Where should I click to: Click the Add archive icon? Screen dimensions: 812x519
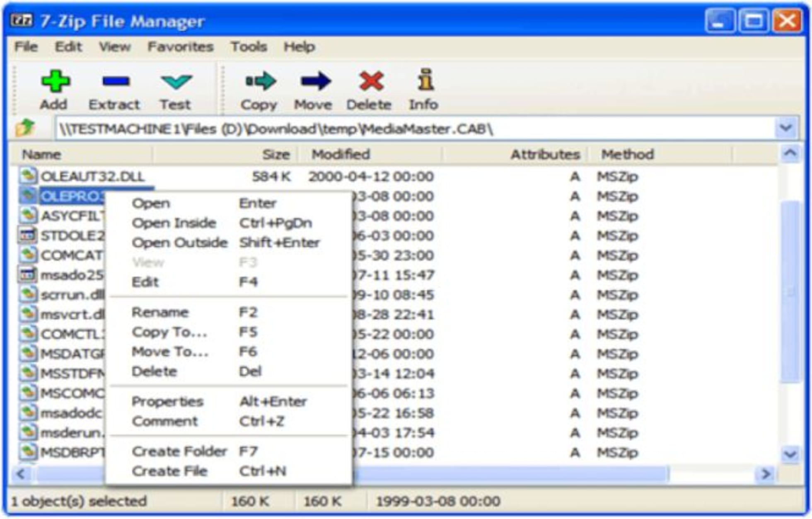coord(55,82)
